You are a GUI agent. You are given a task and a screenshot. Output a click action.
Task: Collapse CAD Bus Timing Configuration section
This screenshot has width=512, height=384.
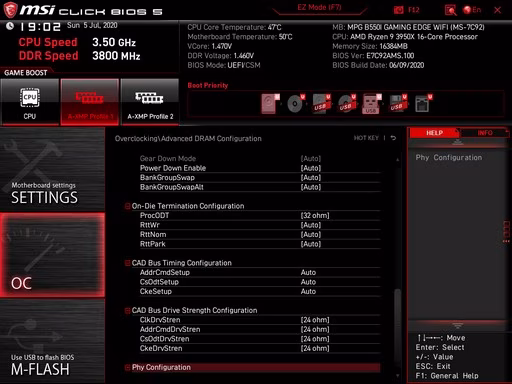click(127, 263)
